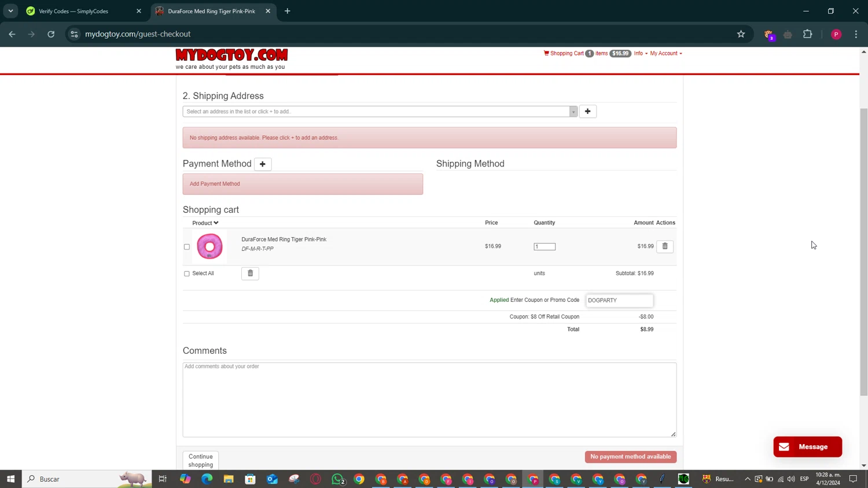Image resolution: width=868 pixels, height=488 pixels.
Task: Go back to previous page
Action: click(x=12, y=34)
